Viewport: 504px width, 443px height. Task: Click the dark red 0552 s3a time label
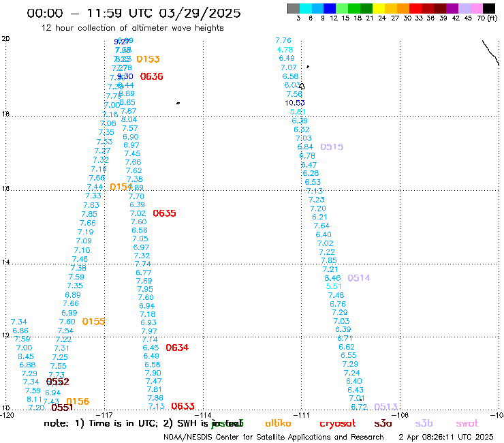click(x=57, y=382)
